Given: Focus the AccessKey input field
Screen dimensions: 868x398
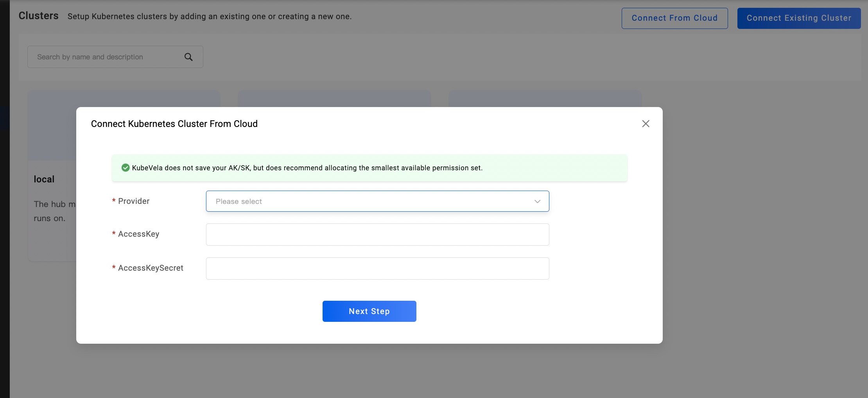Looking at the screenshot, I should (377, 234).
